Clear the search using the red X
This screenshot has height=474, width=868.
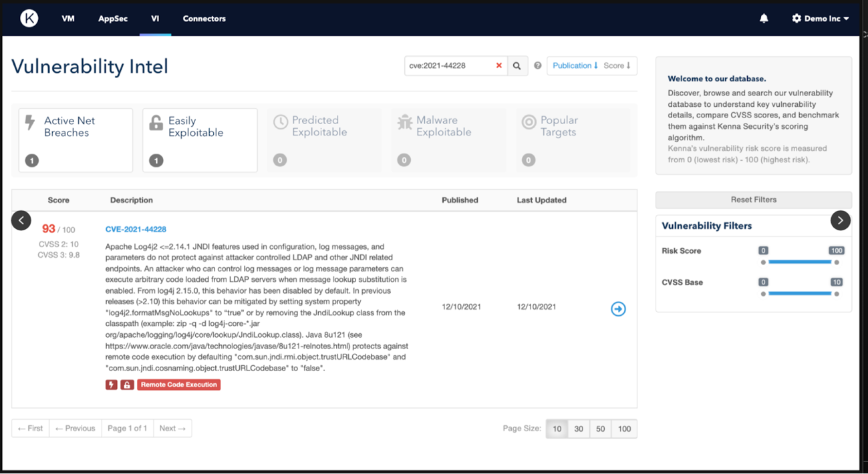point(498,65)
